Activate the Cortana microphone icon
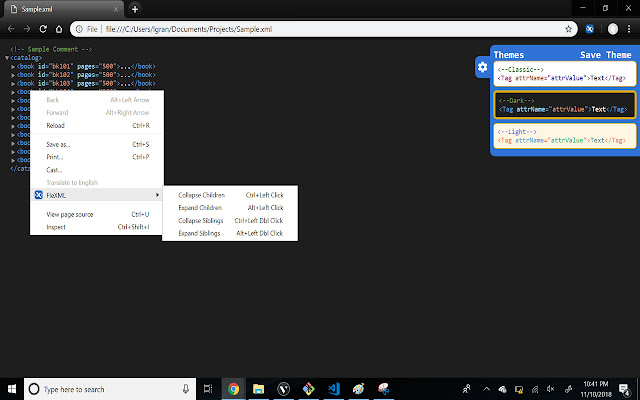640x400 pixels. 186,389
